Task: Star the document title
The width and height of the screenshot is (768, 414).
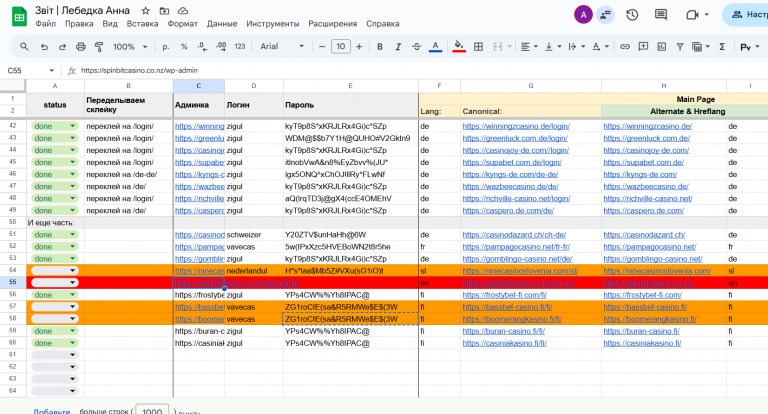Action: click(145, 9)
